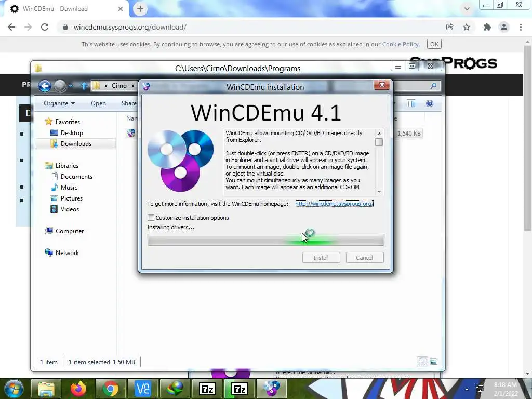Click the SysProgs logo on the webpage
The image size is (532, 399).
pyautogui.click(x=470, y=63)
